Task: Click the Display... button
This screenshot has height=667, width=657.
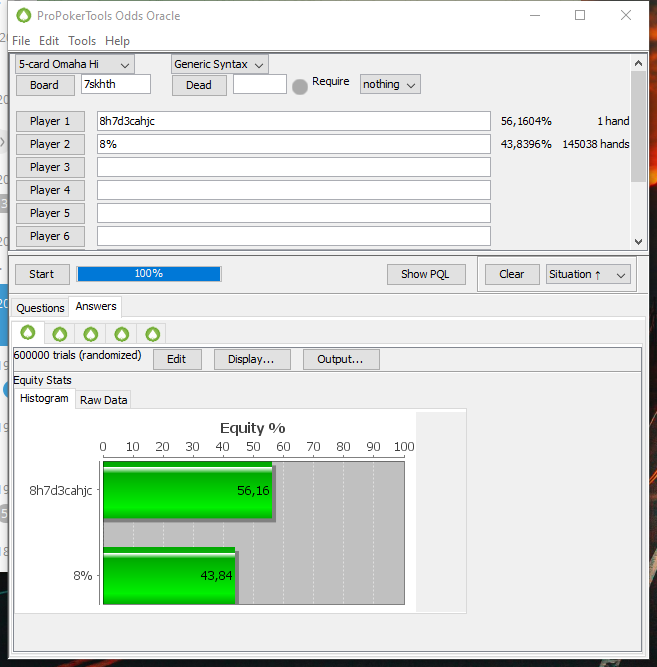Action: [252, 359]
